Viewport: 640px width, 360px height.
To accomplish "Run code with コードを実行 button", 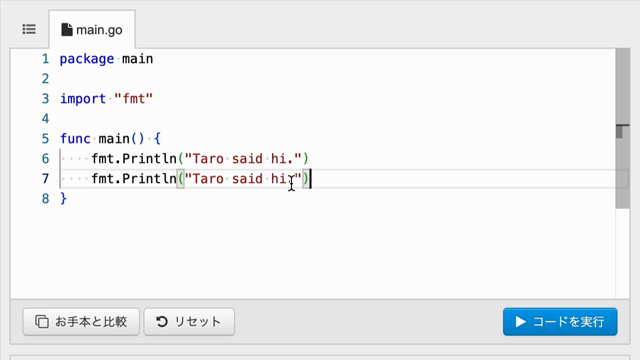I will (x=560, y=322).
